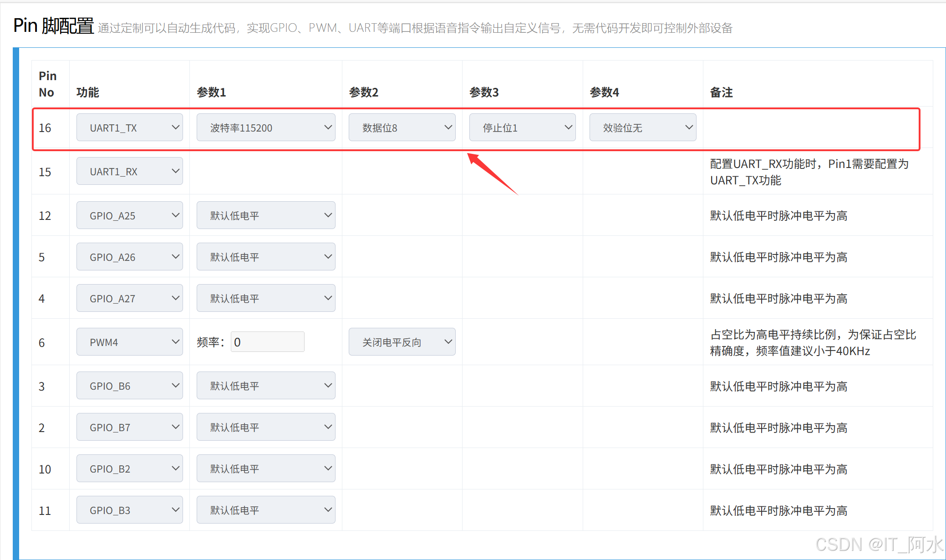Screen dimensions: 946x560
Task: Open pin 10's 默认低电平 level dropdown
Action: coord(265,468)
